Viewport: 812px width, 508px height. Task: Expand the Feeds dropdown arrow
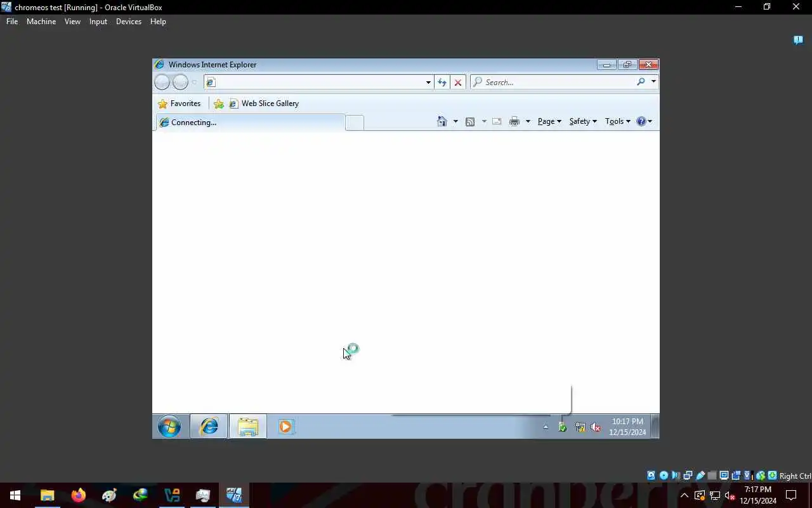coord(484,121)
